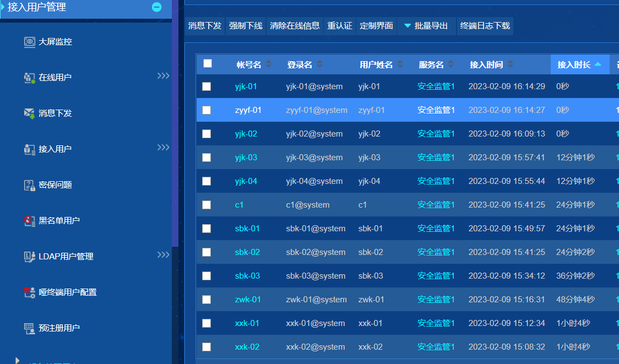Screen dimensions: 619x364
Task: Open 大屏监控 menu item
Action: [55, 42]
